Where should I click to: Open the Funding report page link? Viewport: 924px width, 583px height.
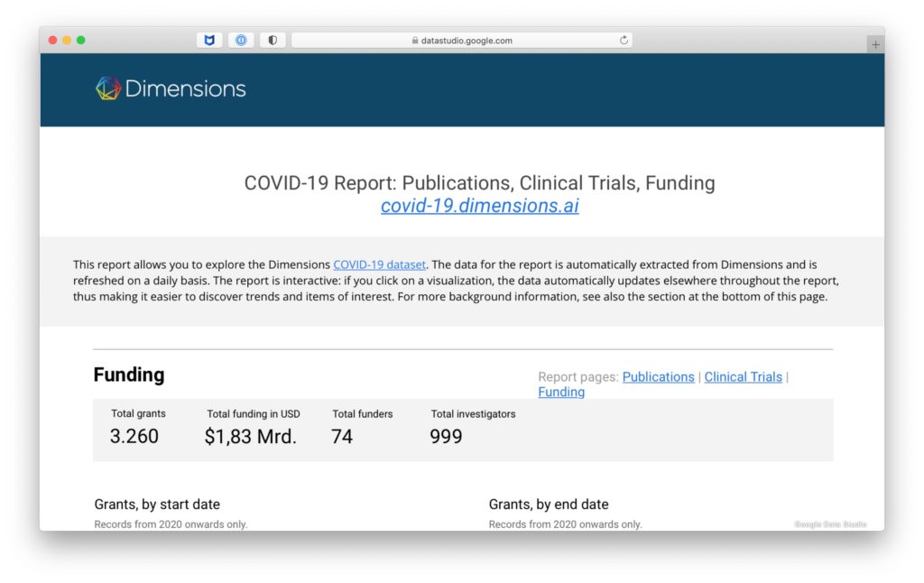561,392
